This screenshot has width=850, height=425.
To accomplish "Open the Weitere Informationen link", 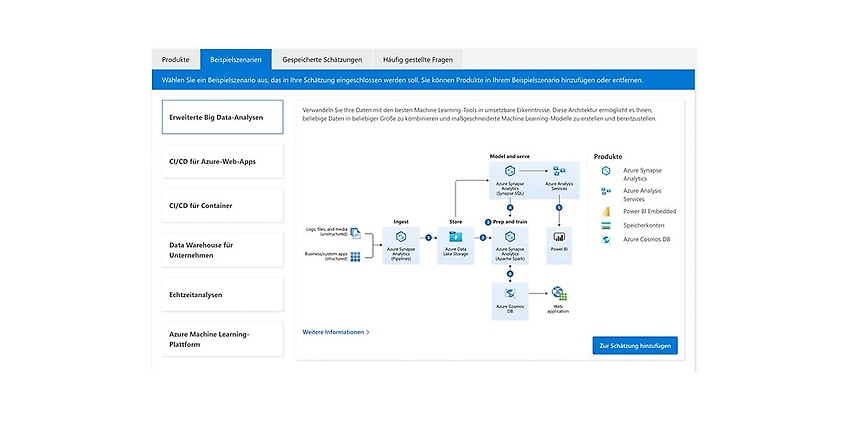I will pyautogui.click(x=336, y=332).
